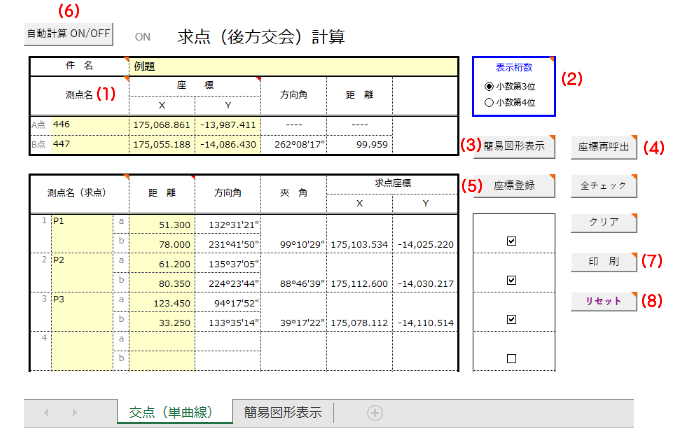This screenshot has height=435, width=700.
Task: Toggle the checkbox for row P2
Action: pyautogui.click(x=512, y=281)
